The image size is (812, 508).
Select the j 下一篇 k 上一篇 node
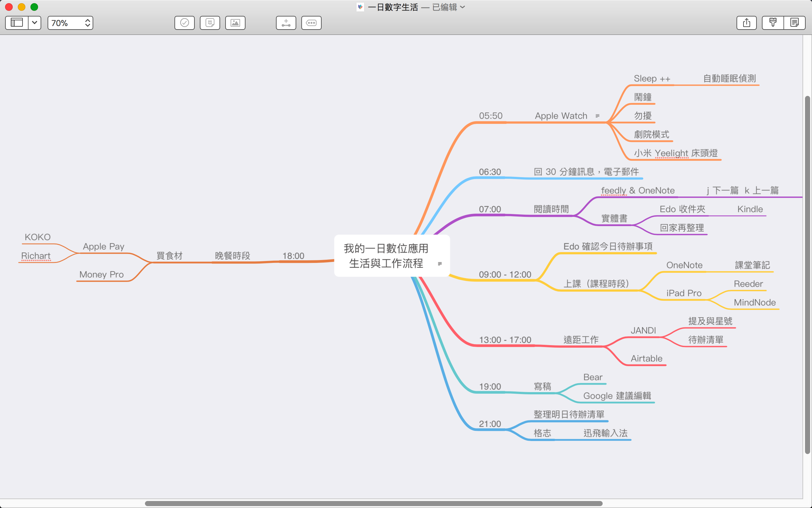click(743, 190)
